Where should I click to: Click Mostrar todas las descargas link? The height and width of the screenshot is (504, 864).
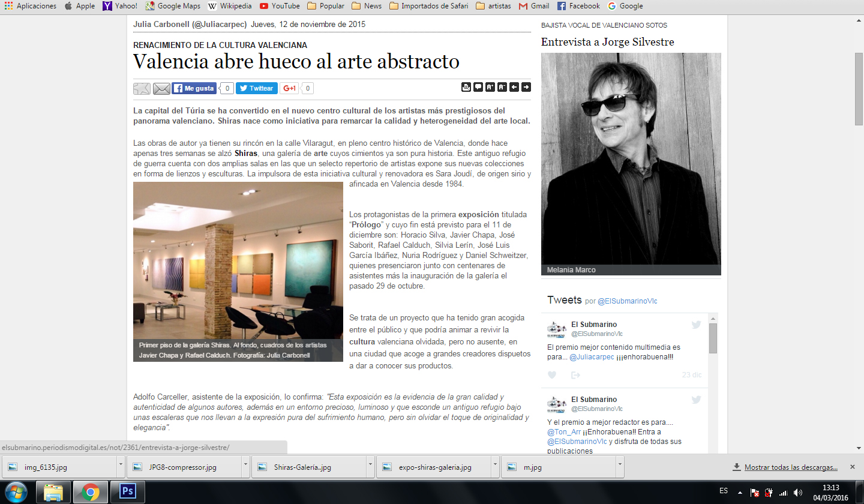790,467
